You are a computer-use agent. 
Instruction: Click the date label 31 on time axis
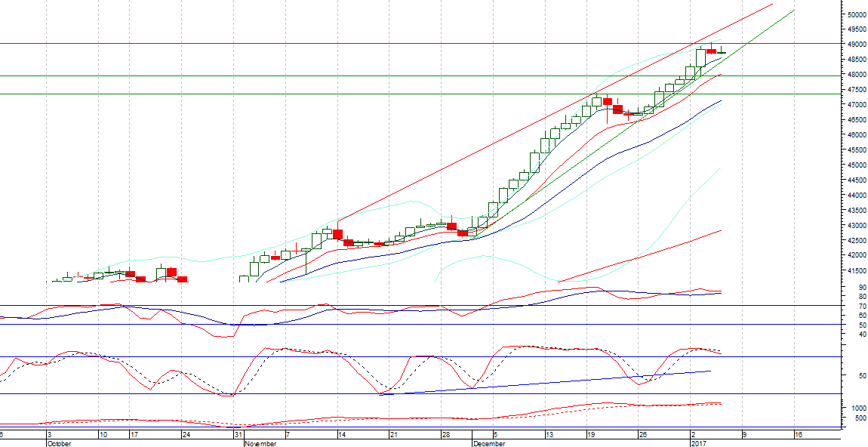238,435
